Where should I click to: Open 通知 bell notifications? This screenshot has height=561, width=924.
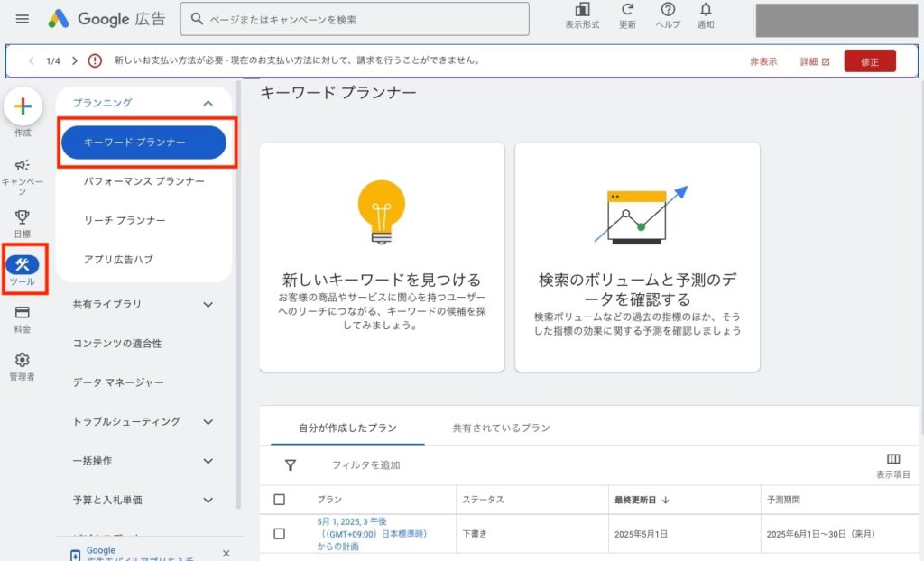tap(706, 11)
